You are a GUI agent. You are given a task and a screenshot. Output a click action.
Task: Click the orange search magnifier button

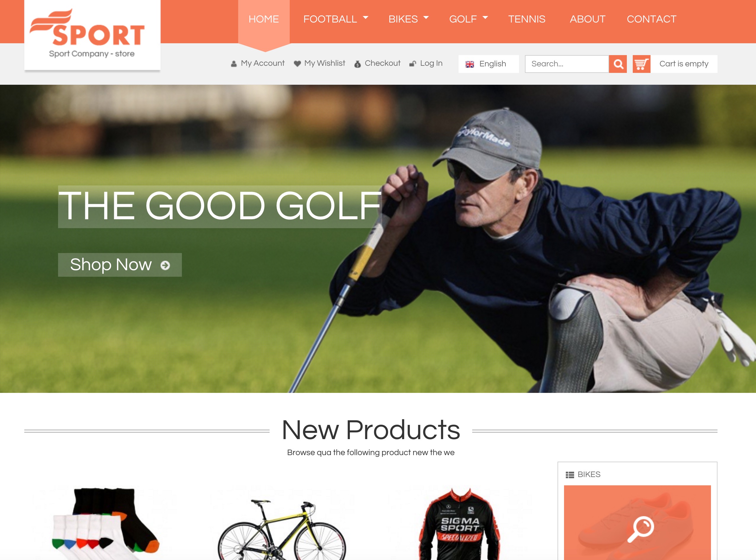point(618,64)
